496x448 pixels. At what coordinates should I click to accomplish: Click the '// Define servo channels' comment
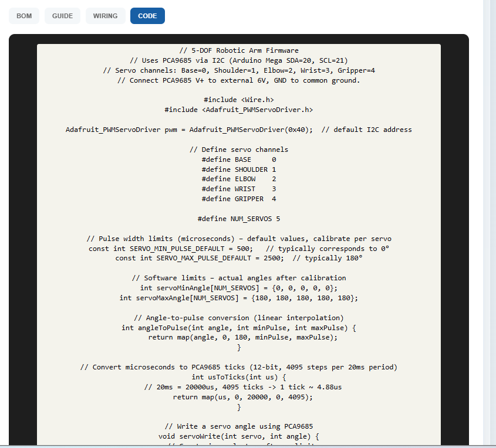coord(239,150)
